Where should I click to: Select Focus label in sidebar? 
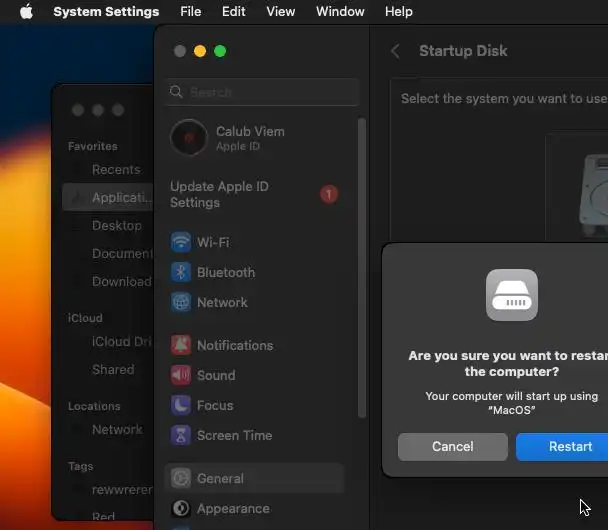point(215,405)
